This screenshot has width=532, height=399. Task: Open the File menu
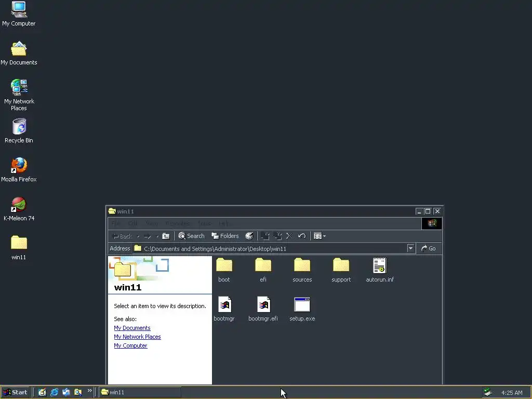pos(115,223)
